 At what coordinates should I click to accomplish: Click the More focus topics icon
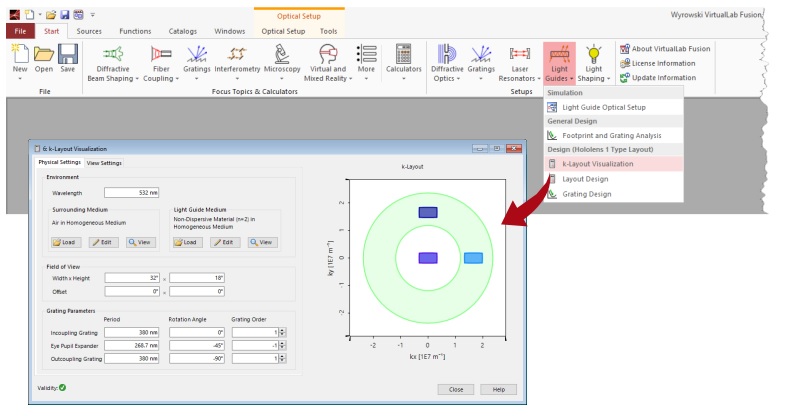click(x=366, y=54)
